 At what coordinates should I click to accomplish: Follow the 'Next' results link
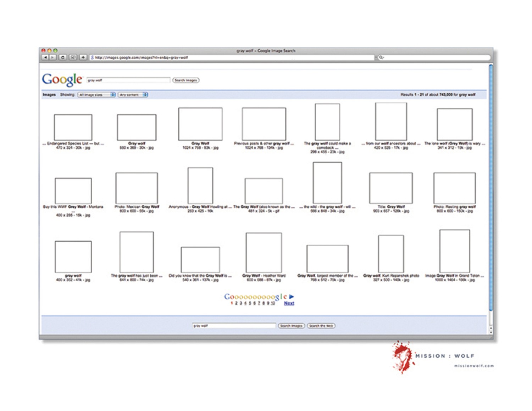289,303
